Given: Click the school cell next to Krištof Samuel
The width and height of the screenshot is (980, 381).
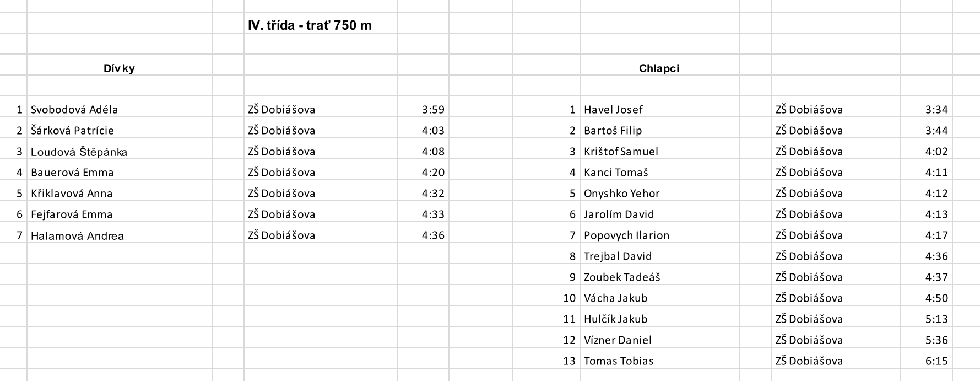Looking at the screenshot, I should [x=809, y=152].
